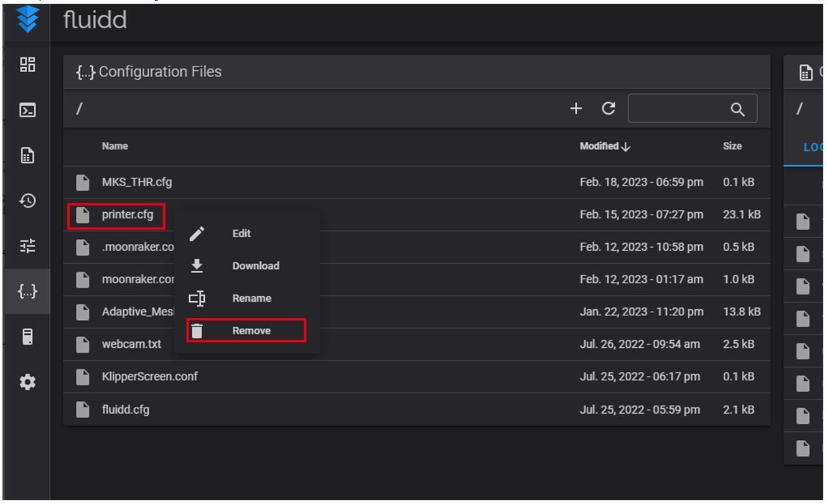
Task: Choose Download from the context menu
Action: pos(255,266)
